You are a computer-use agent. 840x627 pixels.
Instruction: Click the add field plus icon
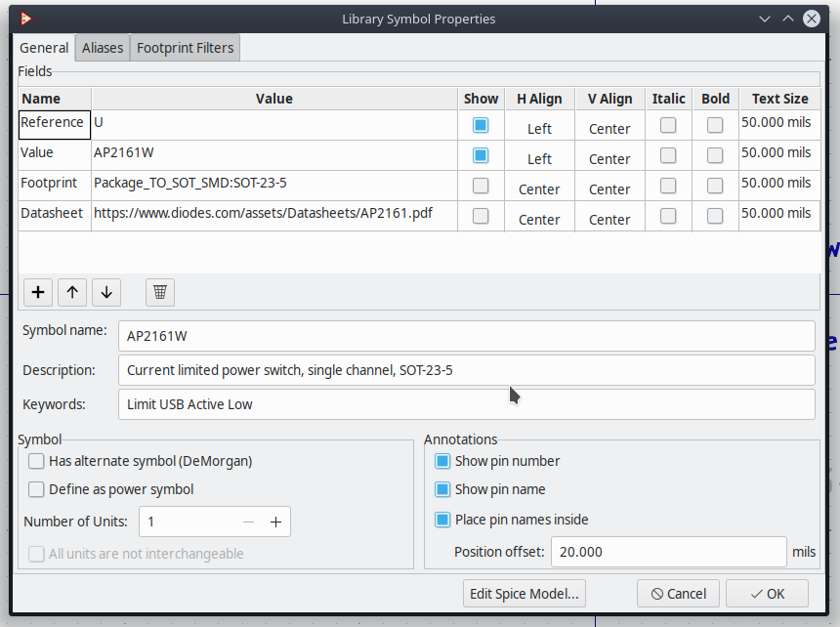(38, 292)
